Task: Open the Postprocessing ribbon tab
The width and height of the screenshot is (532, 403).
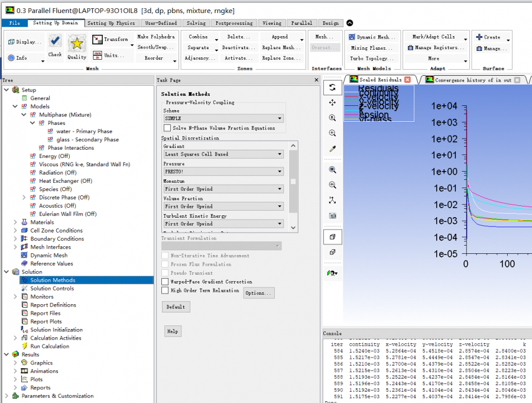Action: click(233, 23)
